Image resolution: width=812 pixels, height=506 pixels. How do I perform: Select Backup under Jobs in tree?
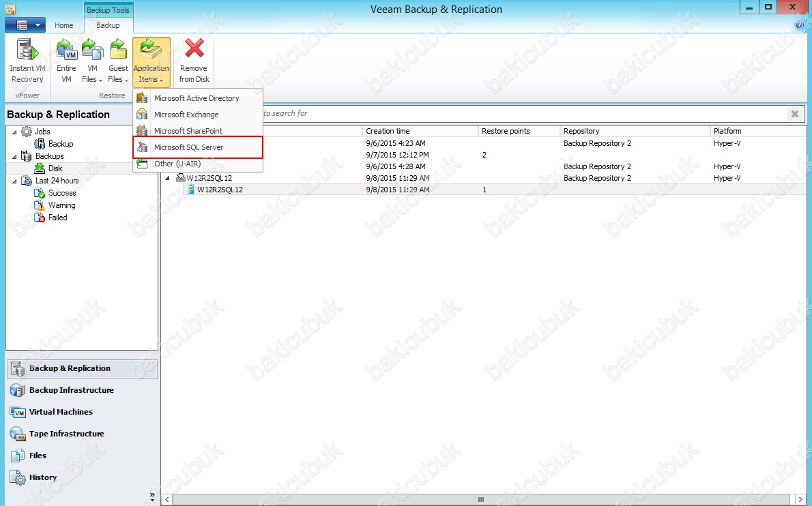pos(61,144)
